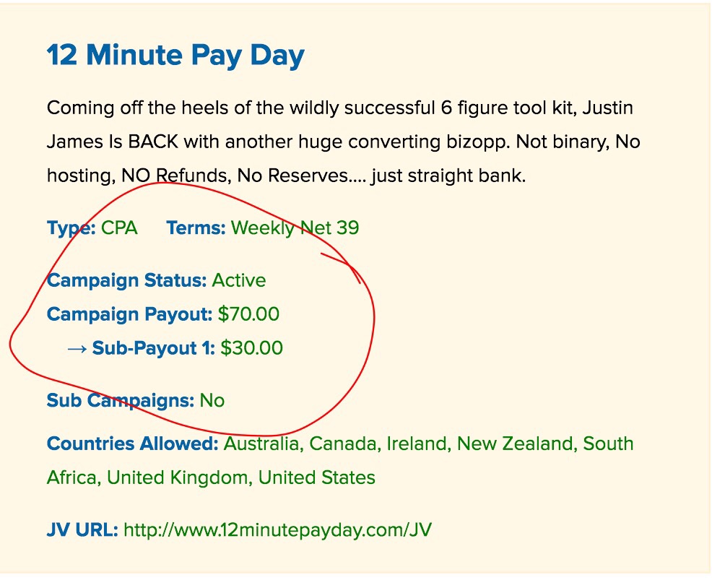The image size is (712, 588).
Task: Click the No value for Sub Campaigns
Action: pos(212,401)
